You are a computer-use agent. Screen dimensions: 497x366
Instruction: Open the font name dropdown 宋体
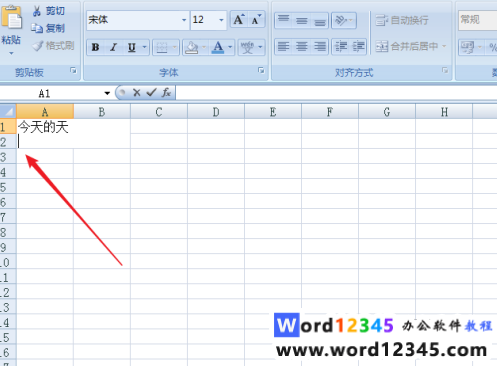pos(184,20)
